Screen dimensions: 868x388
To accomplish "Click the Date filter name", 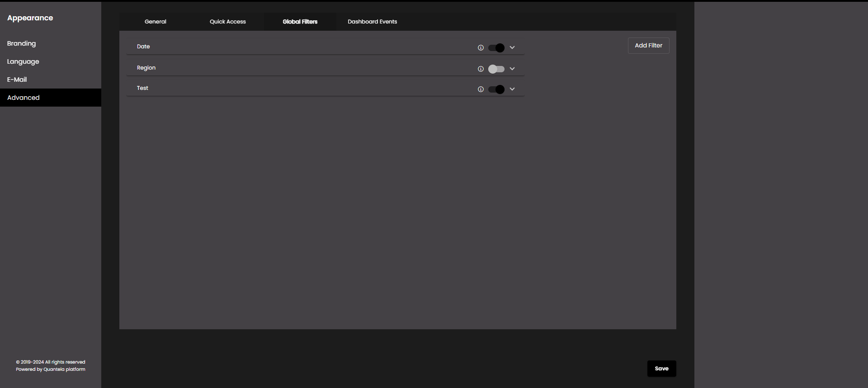I will (x=143, y=47).
